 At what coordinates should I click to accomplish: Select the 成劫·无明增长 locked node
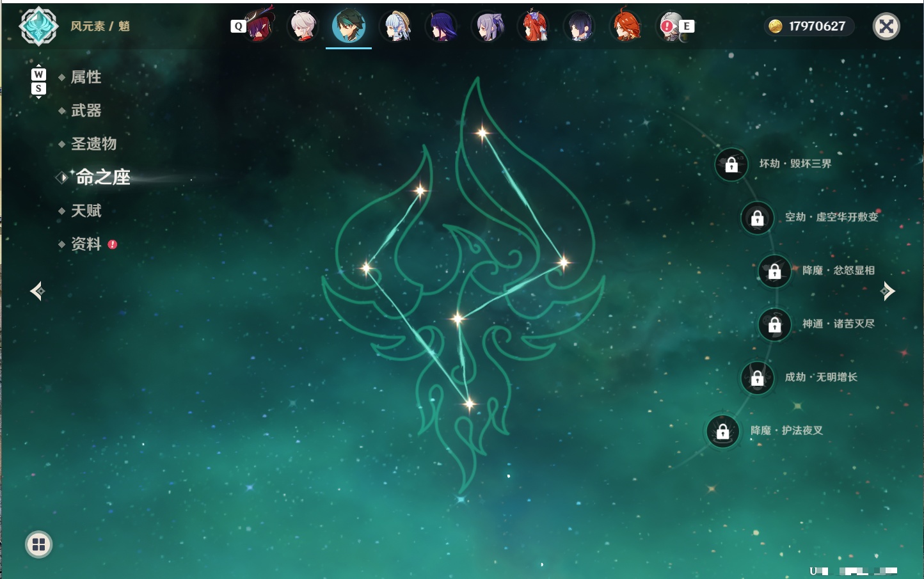(757, 377)
